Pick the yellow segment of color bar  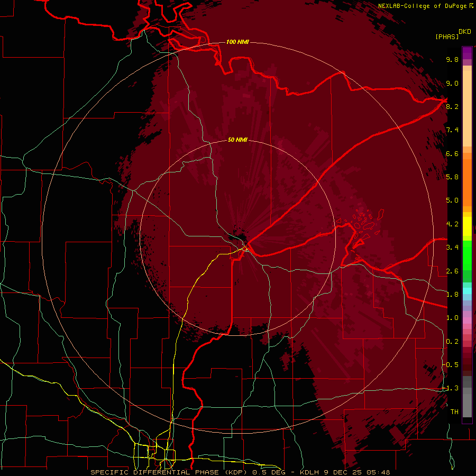click(467, 226)
